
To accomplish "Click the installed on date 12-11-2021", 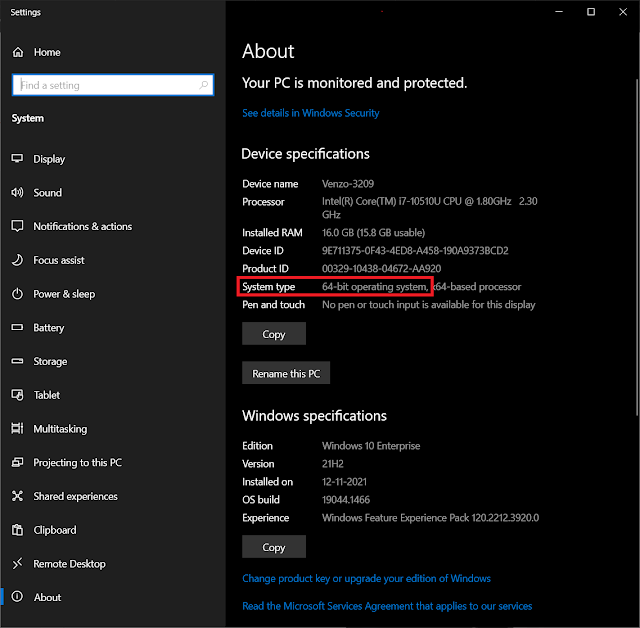I will tap(344, 482).
